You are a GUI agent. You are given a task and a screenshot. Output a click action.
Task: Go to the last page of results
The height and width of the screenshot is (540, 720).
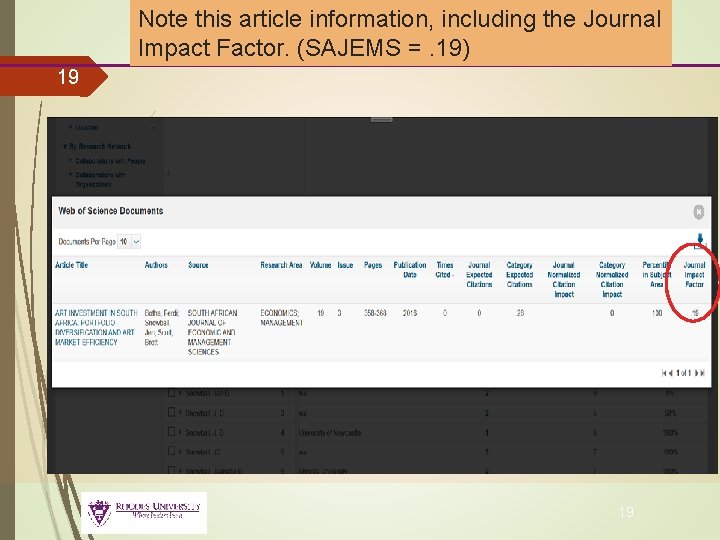[x=702, y=373]
